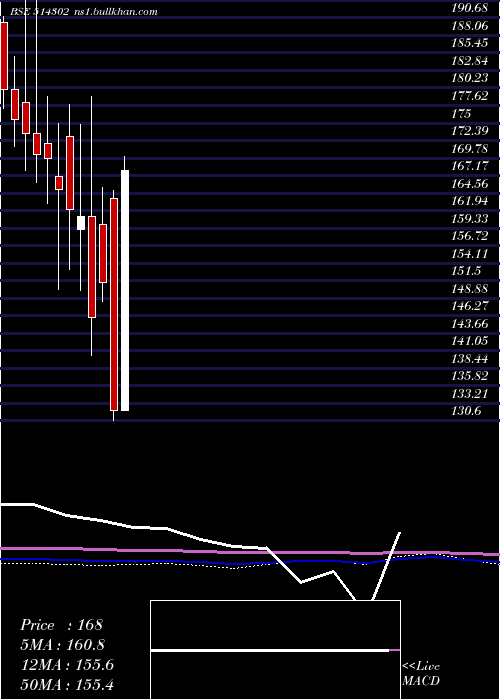Click the 167.17 price axis label

tap(470, 166)
